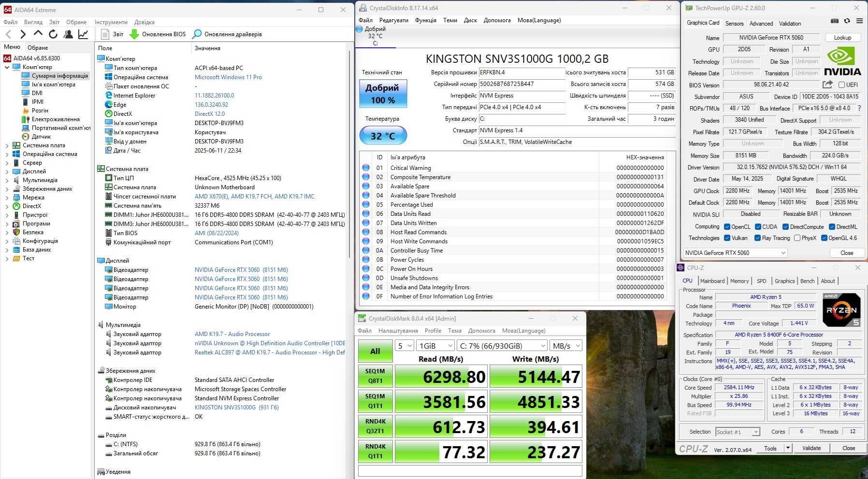Screen dimensions: 868x479
Task: Click the AIDA64 refresh toolbar icon
Action: click(53, 34)
